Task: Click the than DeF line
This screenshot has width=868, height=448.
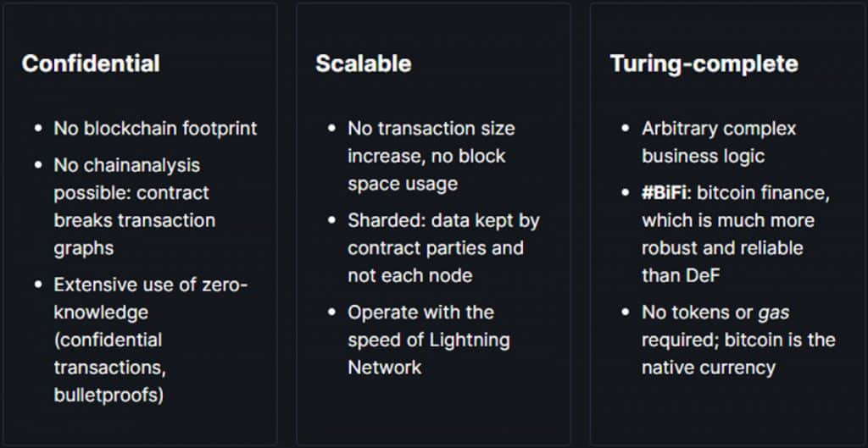Action: point(681,275)
